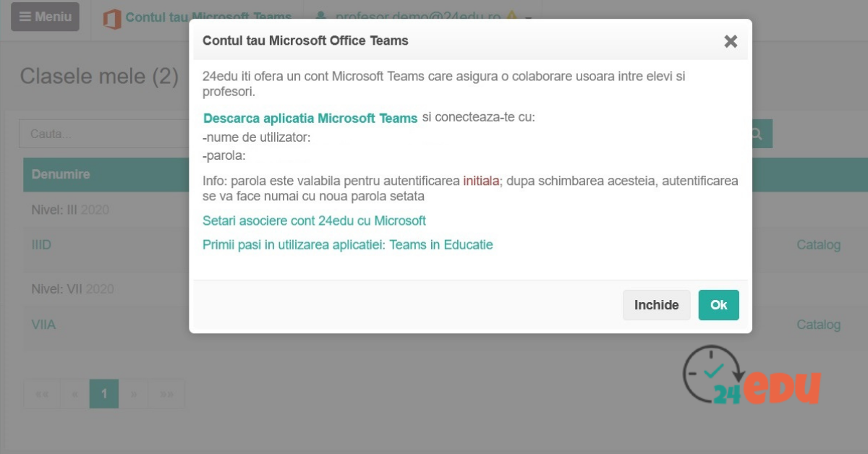Open class IIID
Viewport: 868px width, 454px height.
(x=41, y=245)
